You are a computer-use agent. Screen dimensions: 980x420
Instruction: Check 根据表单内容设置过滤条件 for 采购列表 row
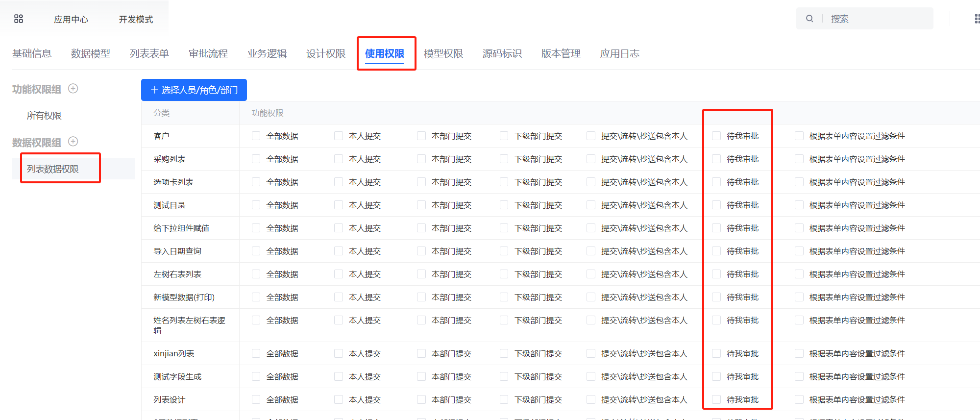pos(799,159)
